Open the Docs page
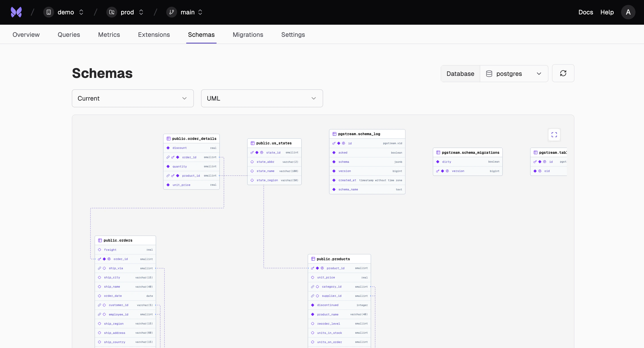The height and width of the screenshot is (348, 644). pos(586,12)
